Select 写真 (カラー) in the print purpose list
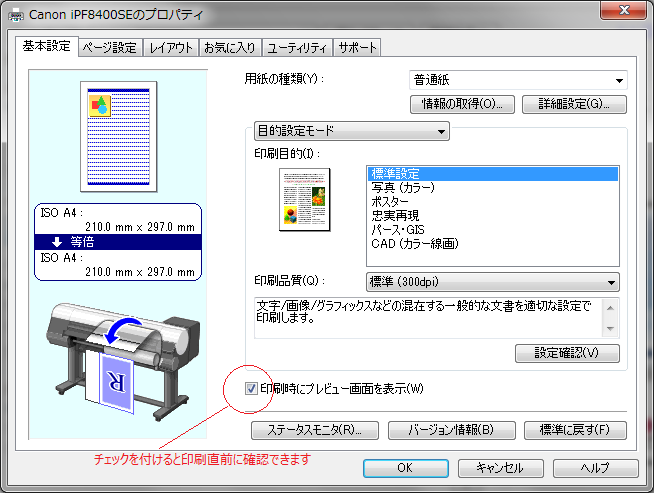The width and height of the screenshot is (654, 493). click(x=493, y=188)
